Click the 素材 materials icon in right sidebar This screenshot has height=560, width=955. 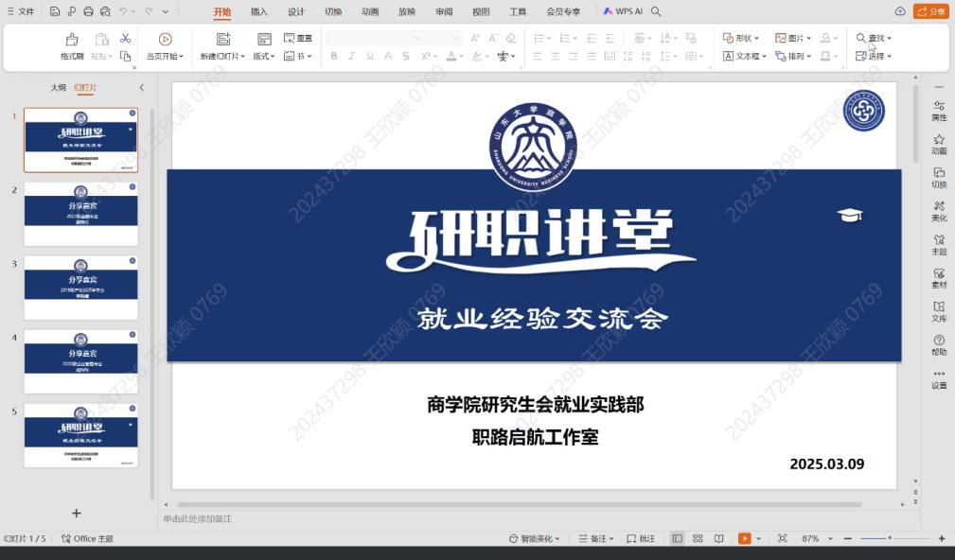coord(938,278)
